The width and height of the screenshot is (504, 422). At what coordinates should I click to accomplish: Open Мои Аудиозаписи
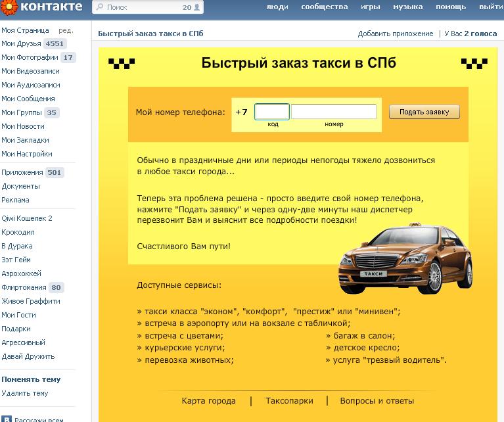click(x=31, y=85)
